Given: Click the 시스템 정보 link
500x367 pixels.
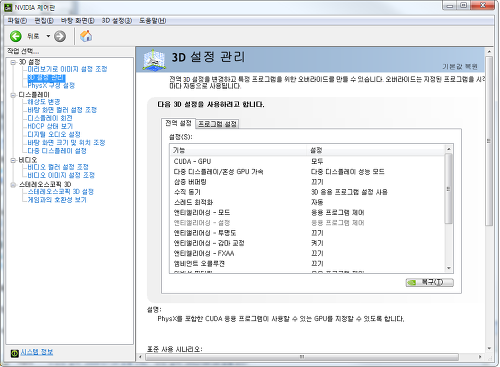Looking at the screenshot, I should point(37,352).
